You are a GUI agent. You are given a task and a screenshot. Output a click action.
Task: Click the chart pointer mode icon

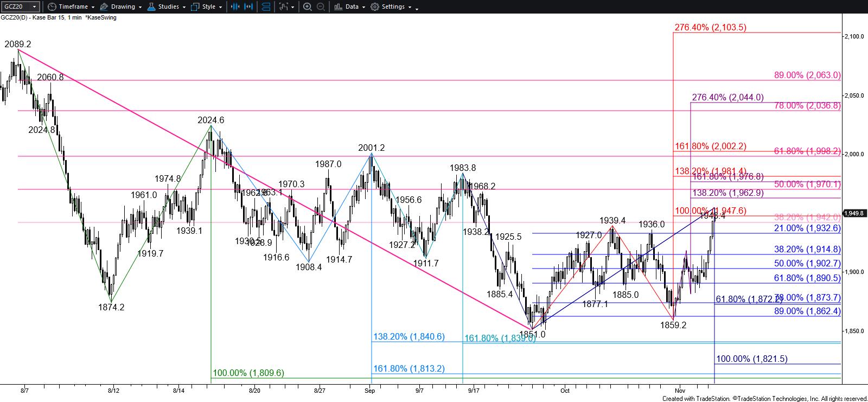point(283,7)
